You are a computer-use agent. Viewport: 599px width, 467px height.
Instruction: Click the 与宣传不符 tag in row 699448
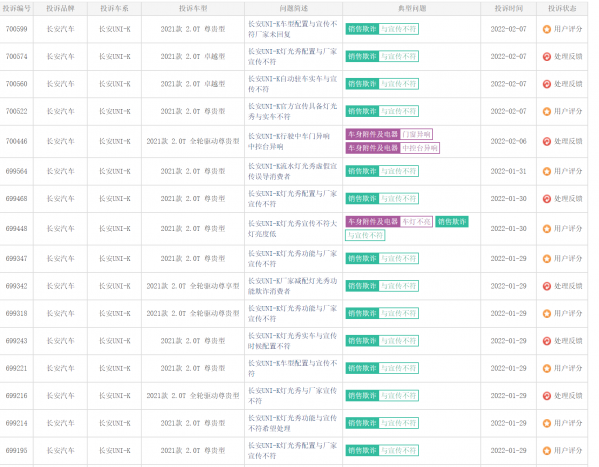coord(365,235)
